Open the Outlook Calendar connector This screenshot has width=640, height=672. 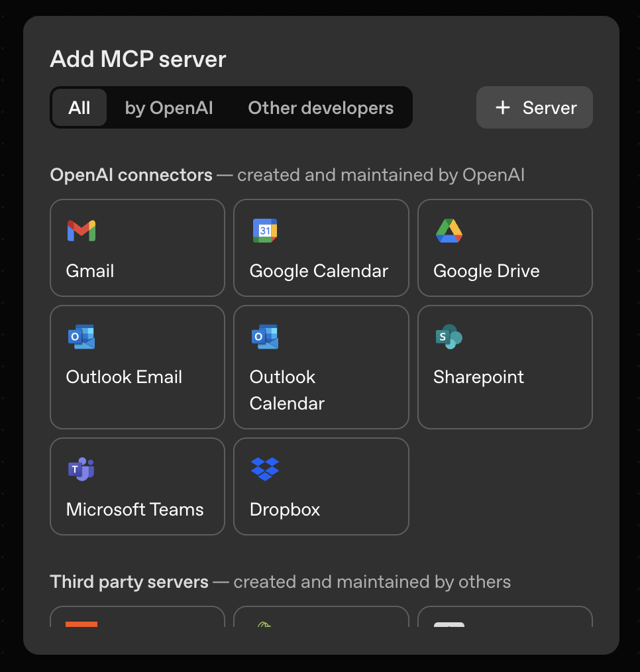tap(321, 367)
